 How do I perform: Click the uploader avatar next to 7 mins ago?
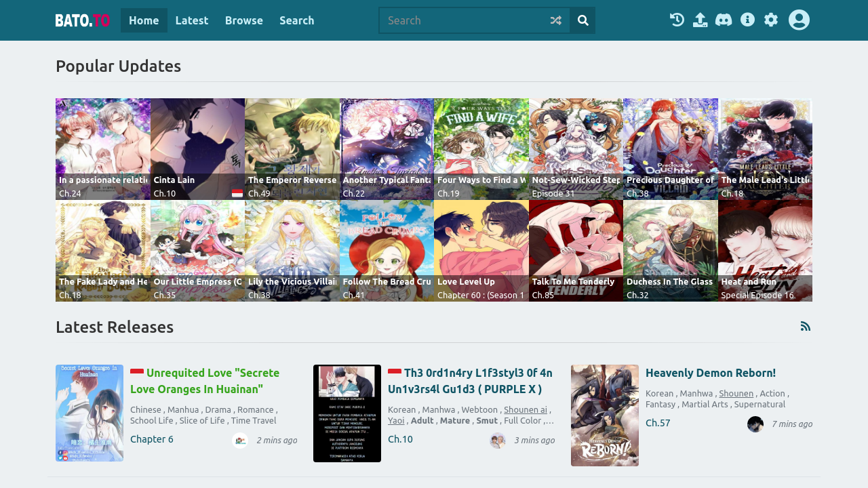755,424
